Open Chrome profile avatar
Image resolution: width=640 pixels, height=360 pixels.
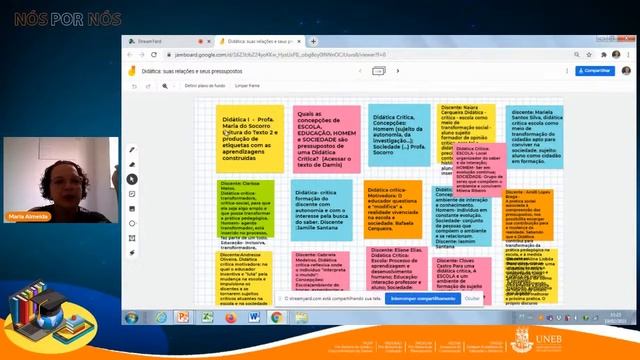point(616,54)
